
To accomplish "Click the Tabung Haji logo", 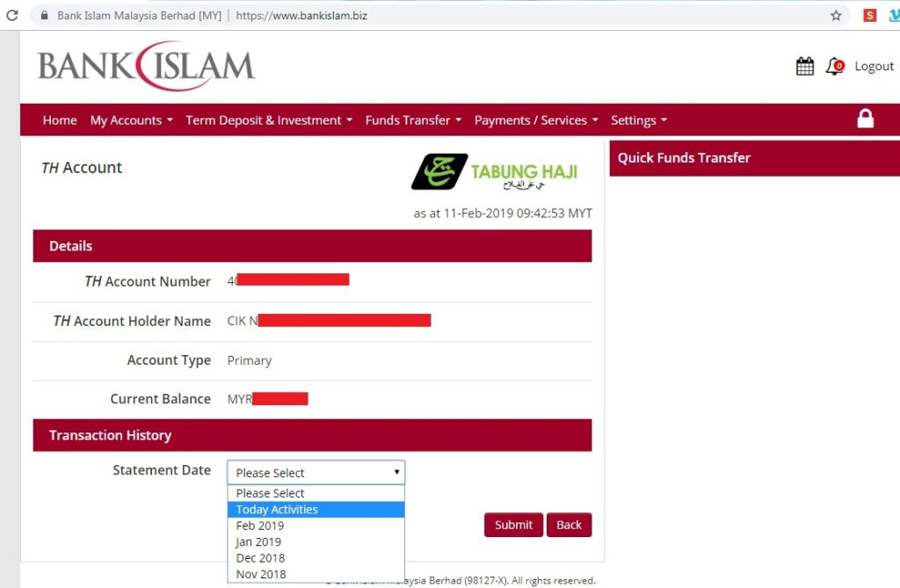I will pyautogui.click(x=494, y=171).
